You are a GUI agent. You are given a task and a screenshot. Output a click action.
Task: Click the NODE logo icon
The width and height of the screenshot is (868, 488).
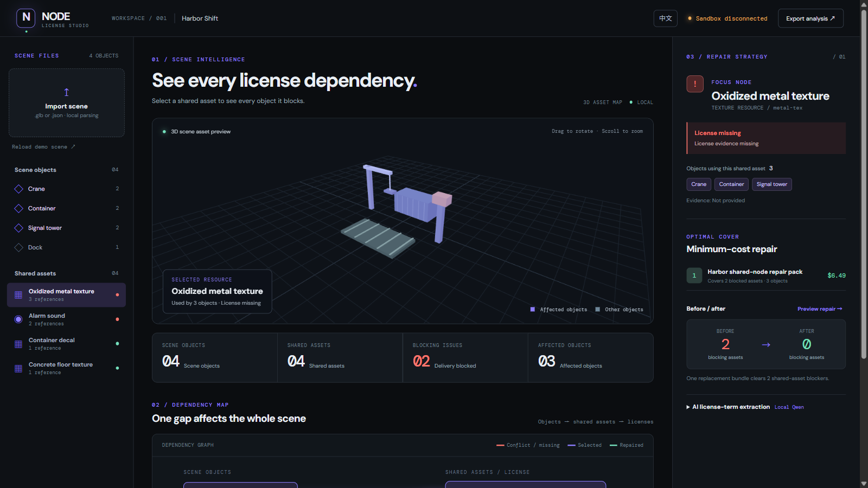[x=26, y=18]
